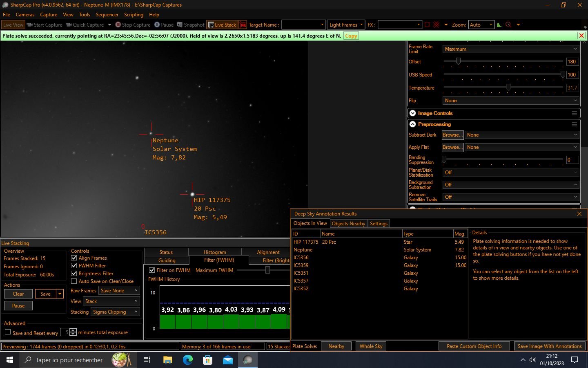
Task: Collapse the Preprocessing section
Action: pos(412,124)
